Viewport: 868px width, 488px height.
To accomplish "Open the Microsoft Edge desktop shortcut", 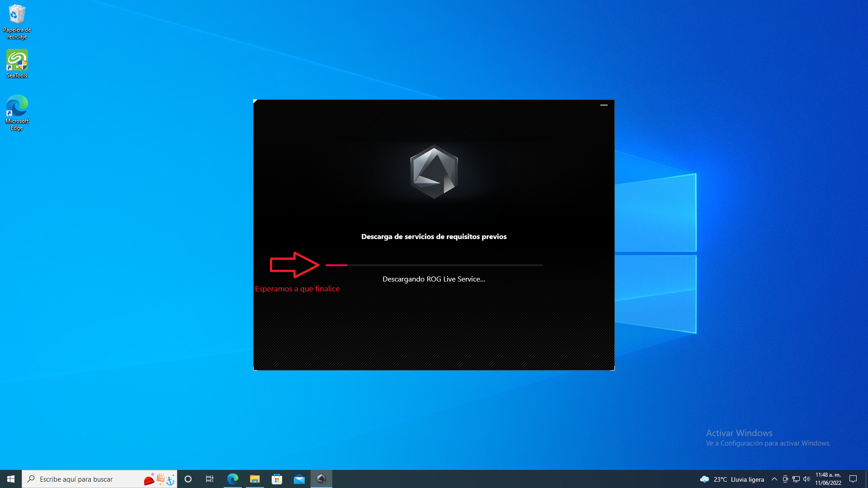I will point(17,112).
